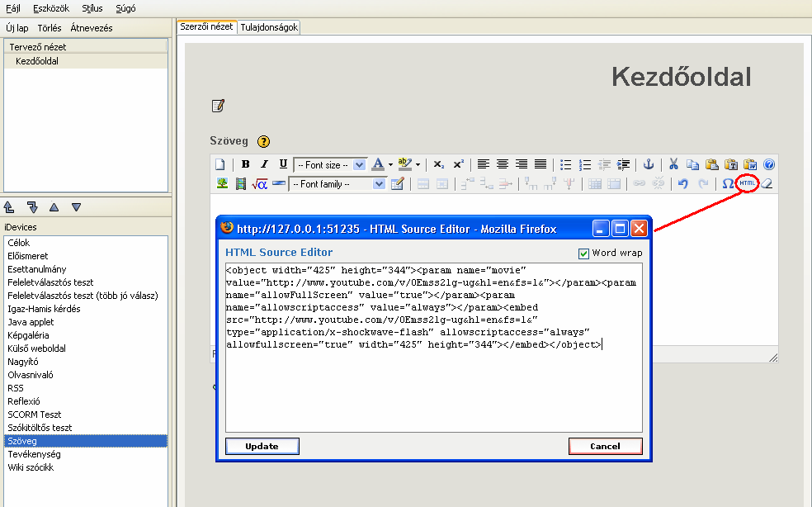
Task: Switch to the Szerzői nézet tab
Action: 206,26
